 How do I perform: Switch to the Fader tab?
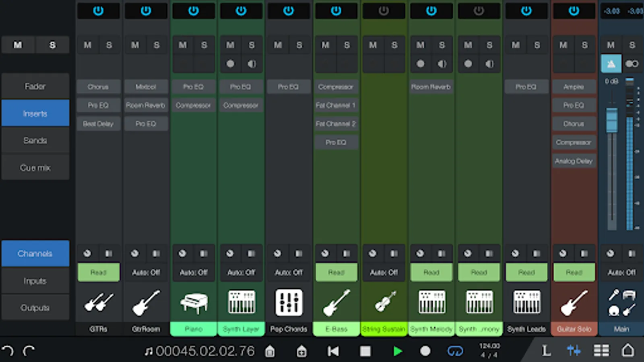coord(35,86)
